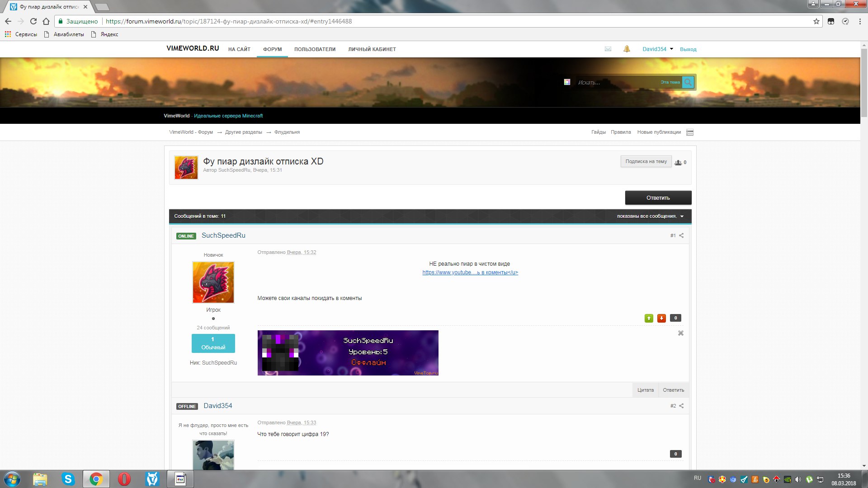Go back with the browser back arrow
868x488 pixels.
(8, 21)
